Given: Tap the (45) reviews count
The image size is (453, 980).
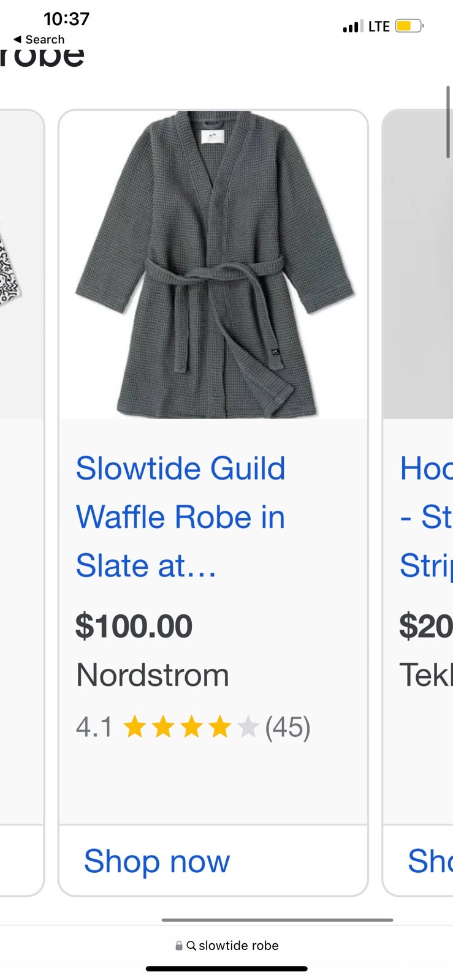Looking at the screenshot, I should [x=287, y=728].
